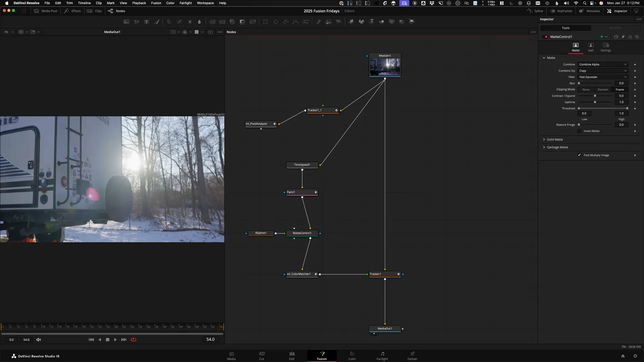The height and width of the screenshot is (362, 644).
Task: Click the Contract / Expand slider handle
Action: [595, 96]
